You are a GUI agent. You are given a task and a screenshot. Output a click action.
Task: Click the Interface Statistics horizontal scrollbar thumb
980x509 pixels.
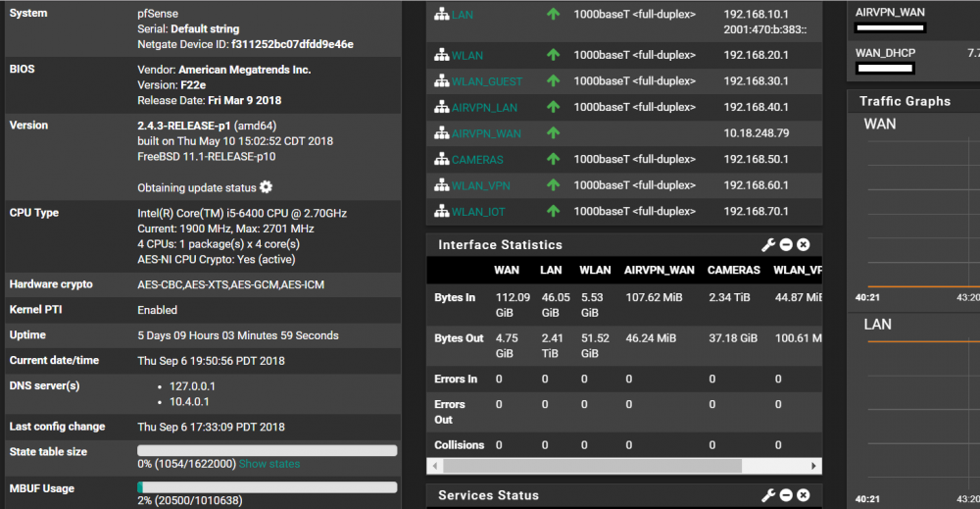593,466
